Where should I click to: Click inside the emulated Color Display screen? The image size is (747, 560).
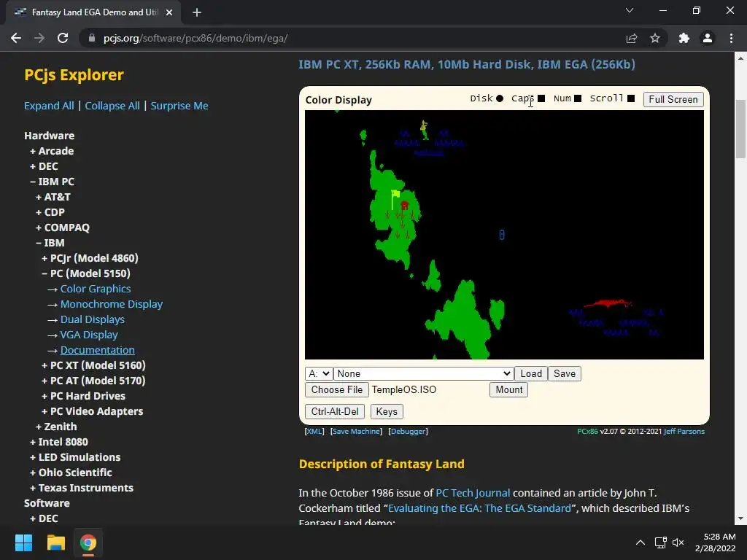point(504,234)
